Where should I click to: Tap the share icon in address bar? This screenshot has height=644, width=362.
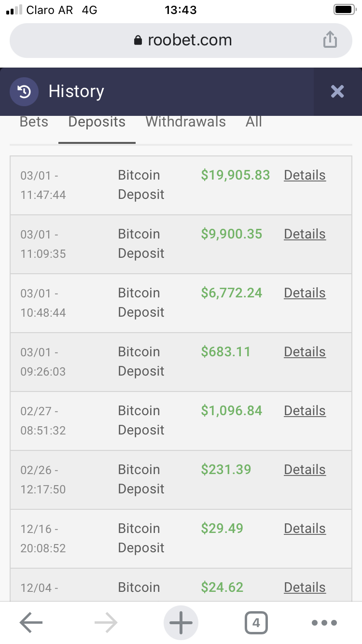pyautogui.click(x=330, y=40)
